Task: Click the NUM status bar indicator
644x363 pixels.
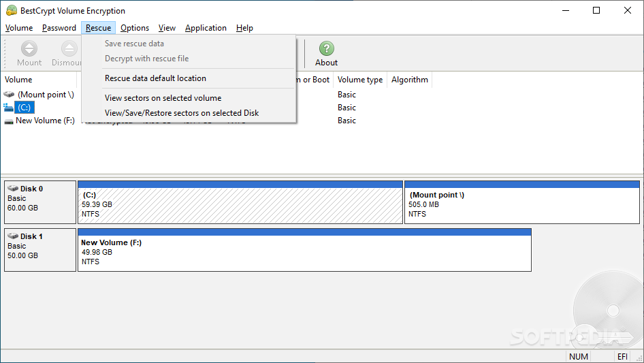Action: (578, 356)
